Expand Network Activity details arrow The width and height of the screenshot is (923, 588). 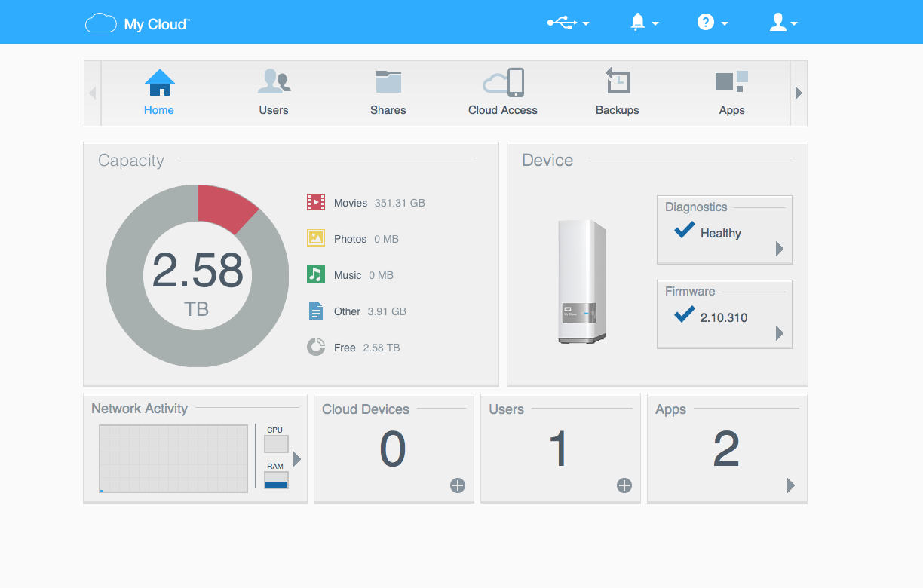pos(297,458)
